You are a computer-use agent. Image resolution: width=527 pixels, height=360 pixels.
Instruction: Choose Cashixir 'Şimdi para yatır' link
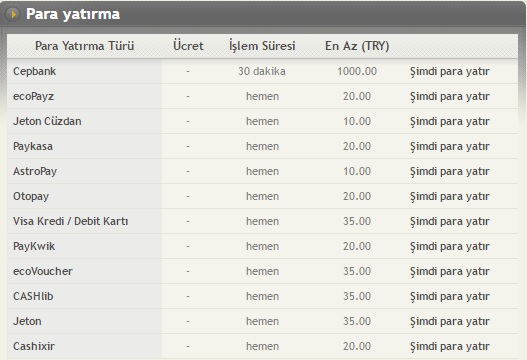tap(450, 346)
